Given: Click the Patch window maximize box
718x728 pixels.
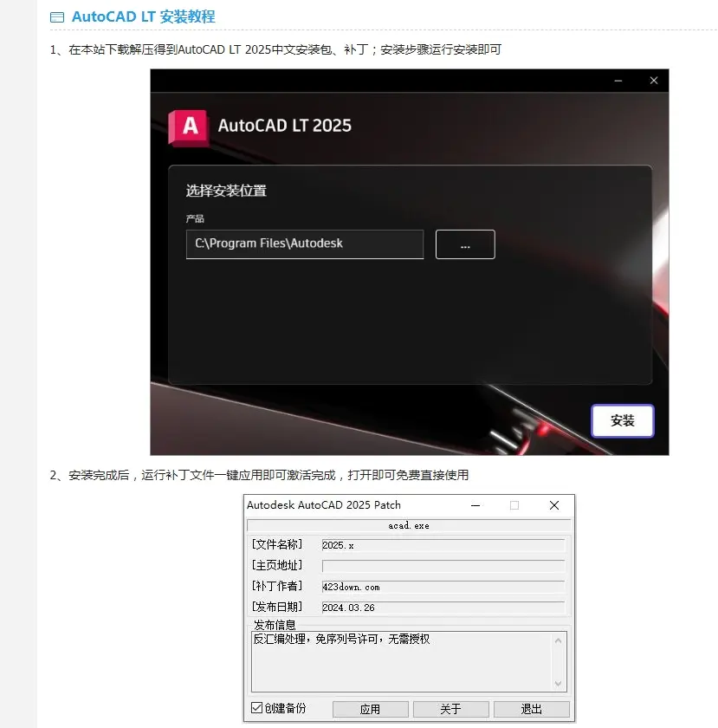Looking at the screenshot, I should 514,505.
